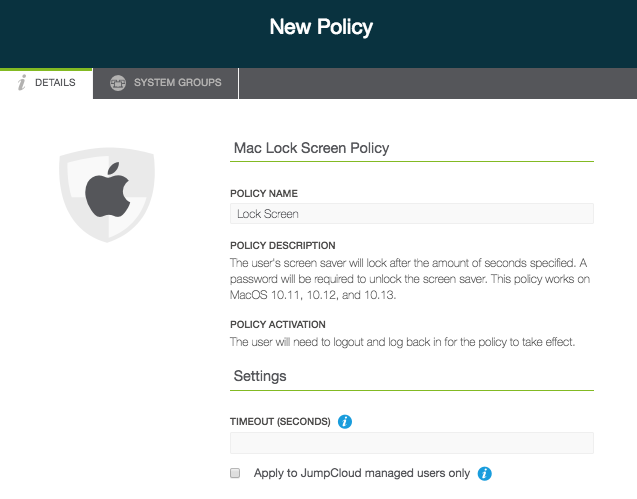Click the Policy Description label
This screenshot has width=637, height=499.
282,245
